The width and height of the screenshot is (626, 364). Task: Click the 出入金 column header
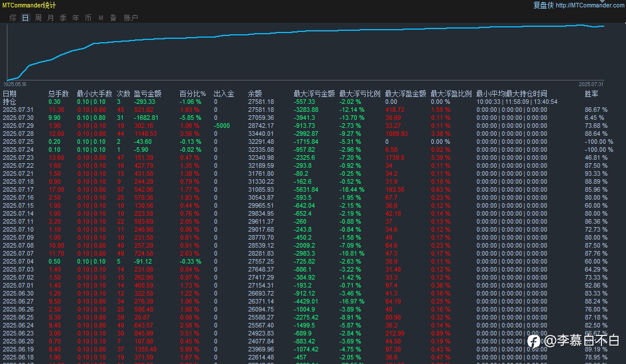point(224,94)
